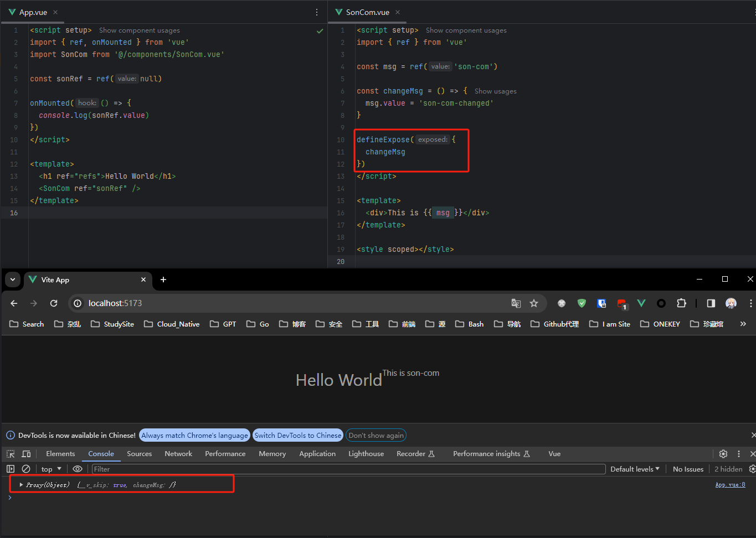Open the Vue DevTools tab

(554, 454)
